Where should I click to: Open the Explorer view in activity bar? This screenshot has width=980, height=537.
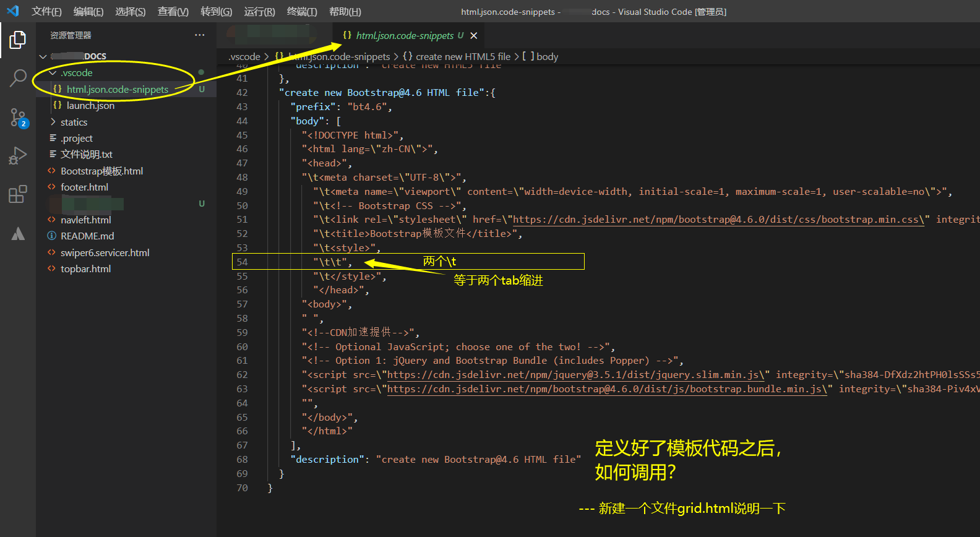coord(18,40)
